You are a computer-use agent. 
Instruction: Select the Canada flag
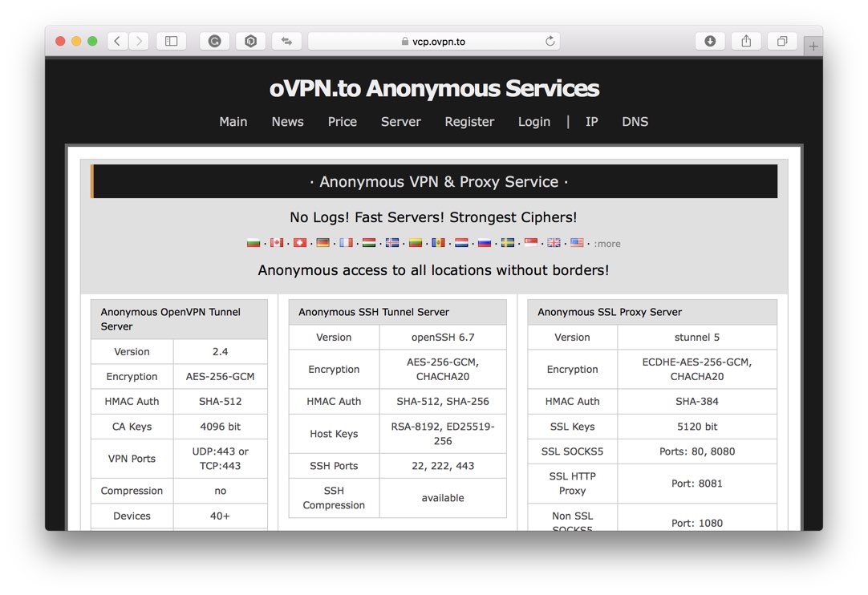pos(277,242)
